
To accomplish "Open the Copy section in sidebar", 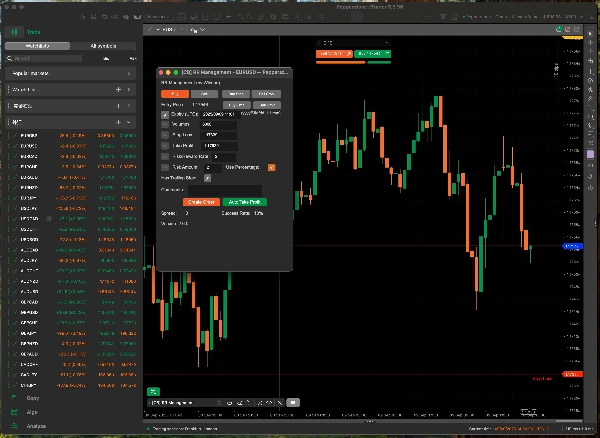I will [x=32, y=398].
